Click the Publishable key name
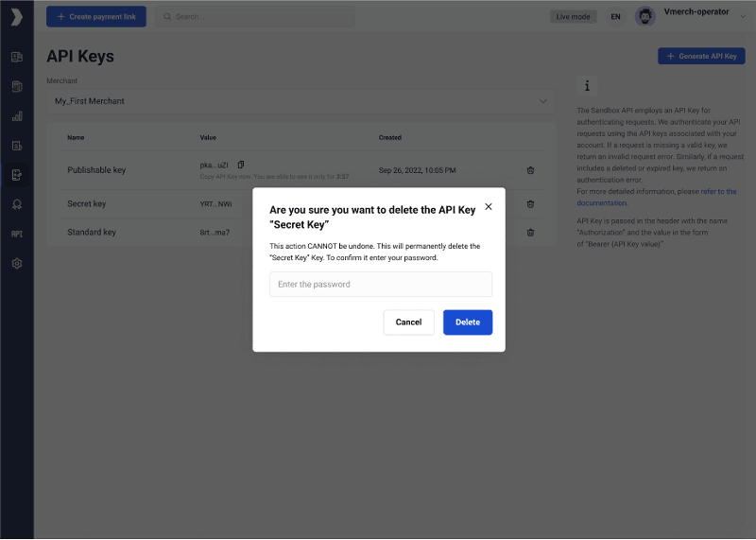This screenshot has width=756, height=540. (x=96, y=170)
